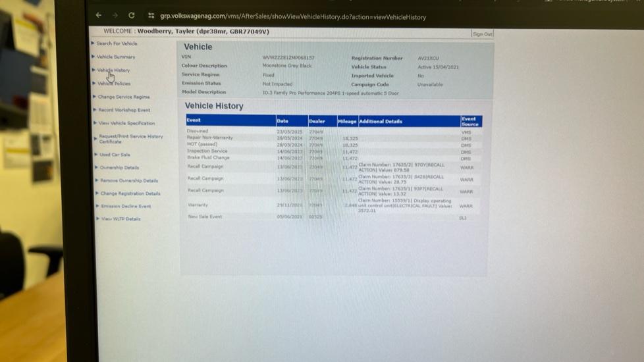Click arrow bullet beside View WLTP Details
Image resolution: width=644 pixels, height=362 pixels.
[97, 219]
